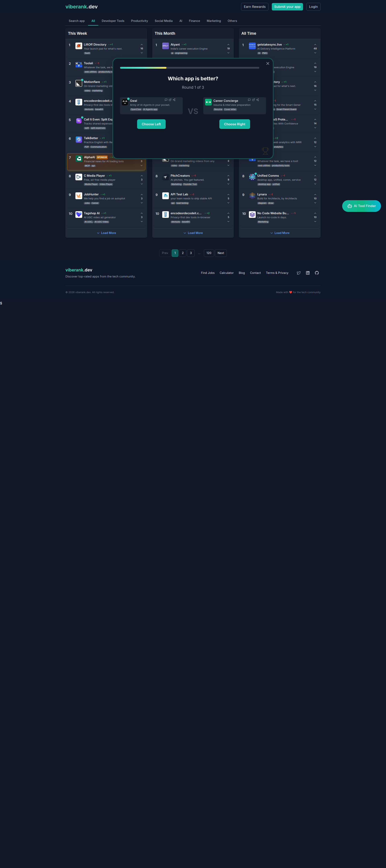This screenshot has height=868, width=386.
Task: Share the Gwal app card
Action: click(x=174, y=100)
